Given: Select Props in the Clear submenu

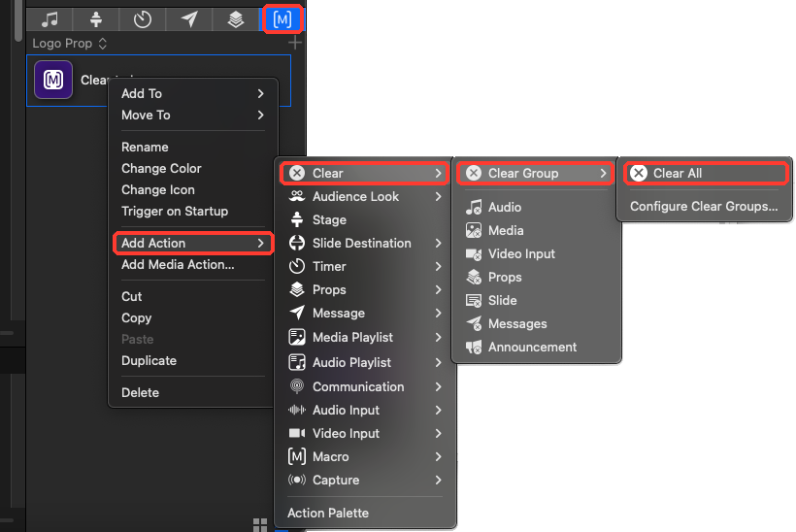Looking at the screenshot, I should (536, 278).
